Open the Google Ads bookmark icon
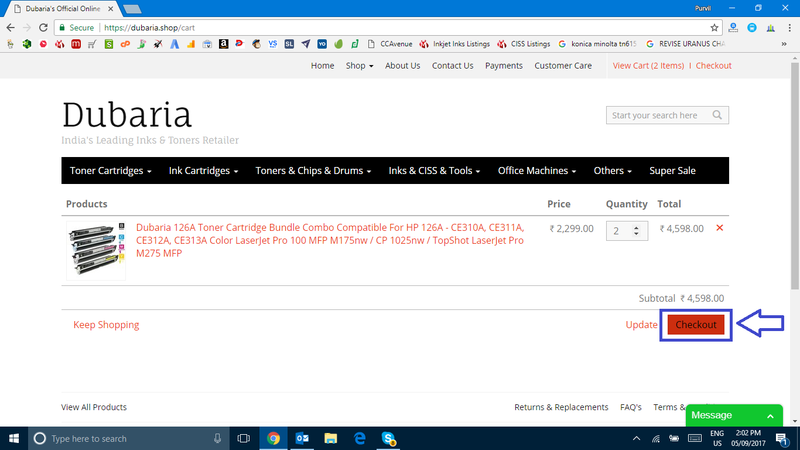This screenshot has width=800, height=450. (x=174, y=44)
